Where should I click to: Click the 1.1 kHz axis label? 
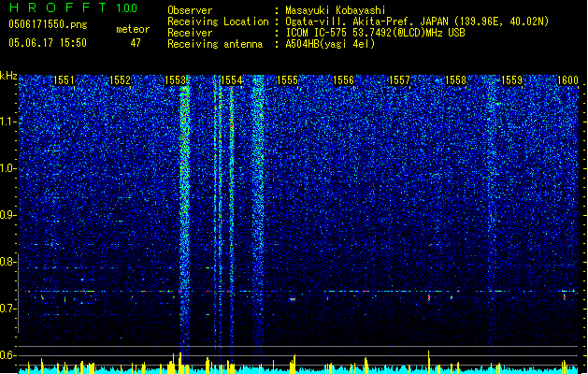tap(7, 122)
